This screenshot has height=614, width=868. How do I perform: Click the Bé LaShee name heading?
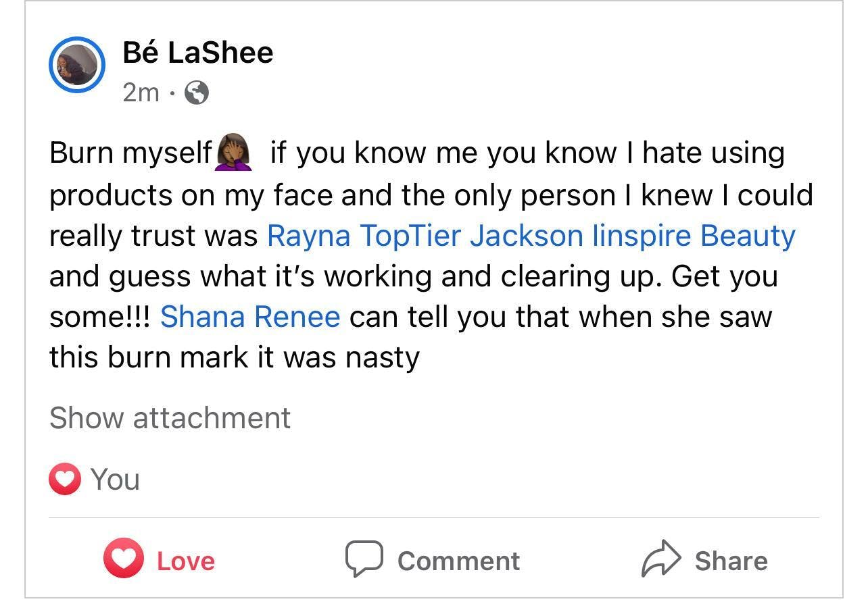198,53
